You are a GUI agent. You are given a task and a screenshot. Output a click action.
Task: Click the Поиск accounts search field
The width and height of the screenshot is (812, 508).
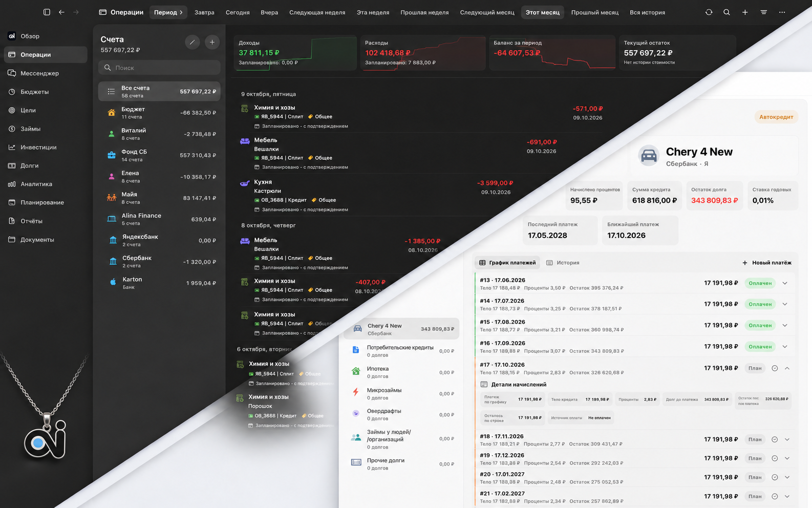159,68
